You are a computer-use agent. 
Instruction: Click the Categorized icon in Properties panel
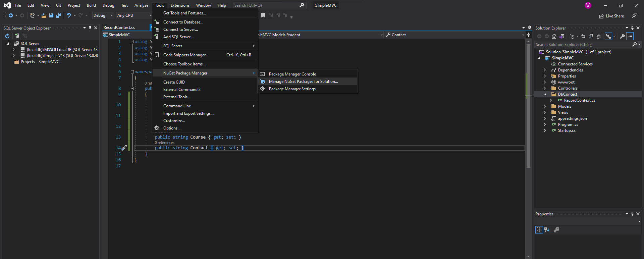coord(539,230)
